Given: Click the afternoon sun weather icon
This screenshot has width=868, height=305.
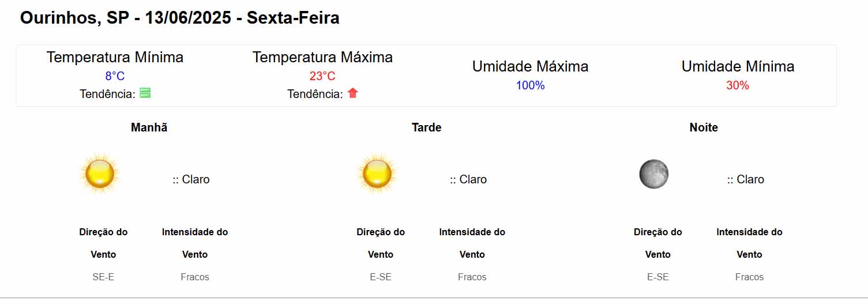Looking at the screenshot, I should 378,174.
